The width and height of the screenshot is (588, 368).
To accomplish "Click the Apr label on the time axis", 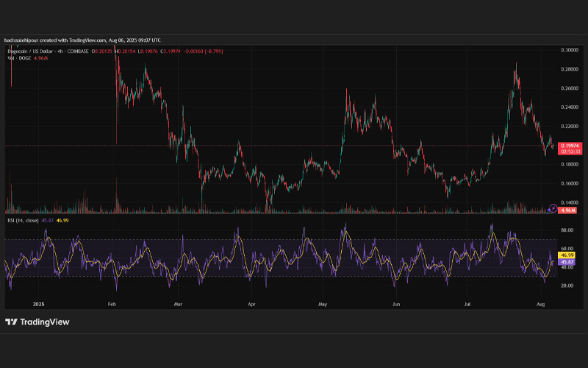I will click(251, 304).
